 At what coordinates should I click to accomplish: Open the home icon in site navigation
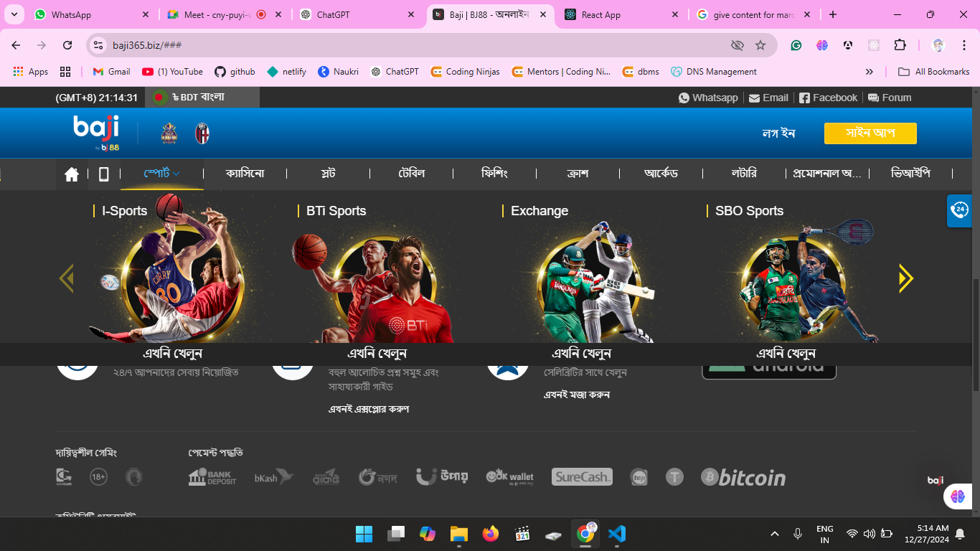click(x=72, y=174)
